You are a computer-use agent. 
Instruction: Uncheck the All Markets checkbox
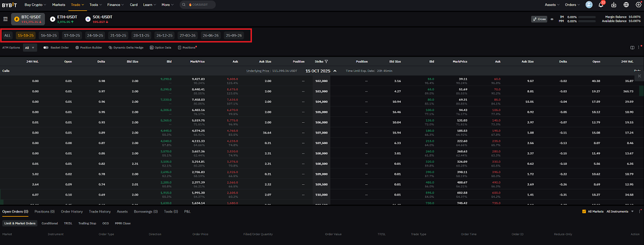584,211
